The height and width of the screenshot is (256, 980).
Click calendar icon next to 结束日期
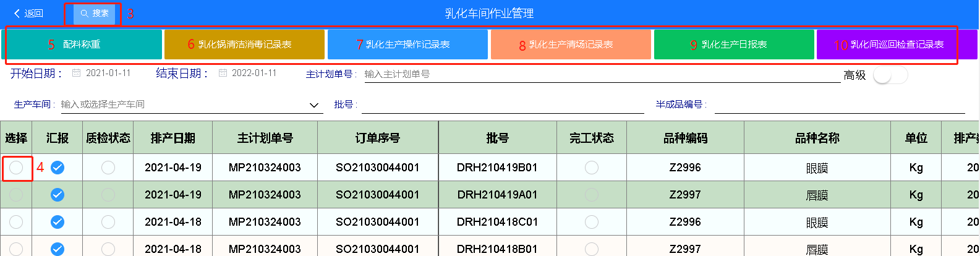tap(223, 73)
